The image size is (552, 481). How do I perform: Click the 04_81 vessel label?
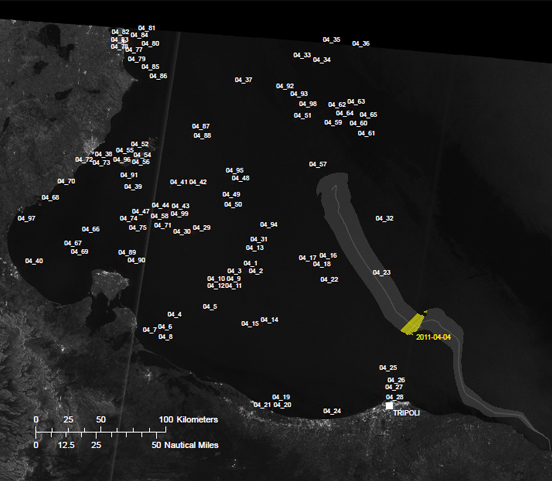(x=146, y=28)
